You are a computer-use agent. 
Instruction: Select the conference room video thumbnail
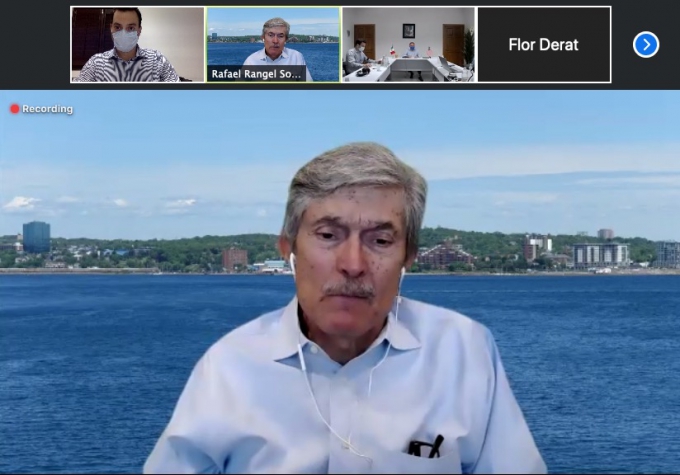click(x=407, y=45)
